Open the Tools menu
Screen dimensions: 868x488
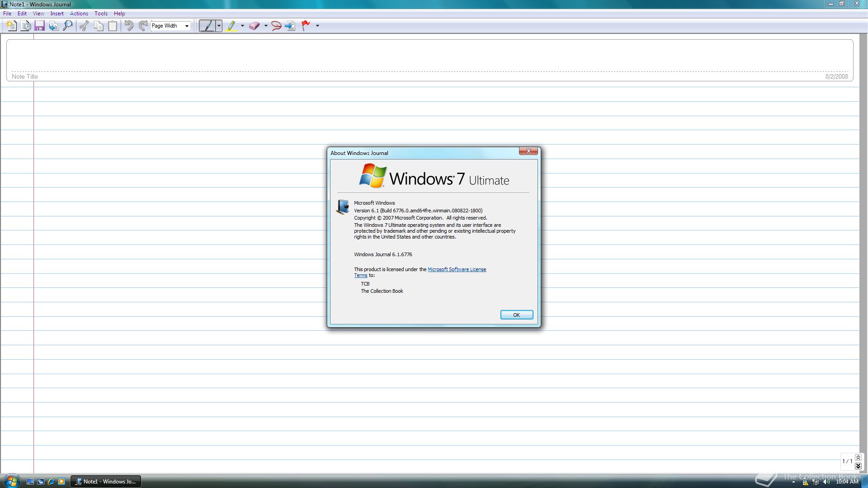point(101,14)
